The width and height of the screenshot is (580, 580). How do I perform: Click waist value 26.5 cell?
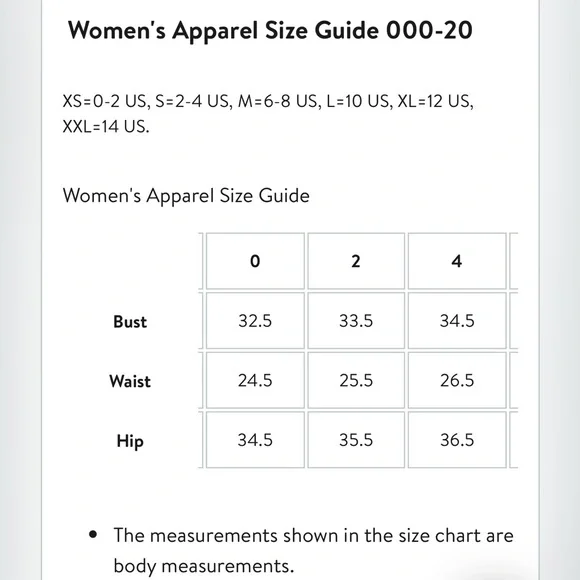(457, 380)
